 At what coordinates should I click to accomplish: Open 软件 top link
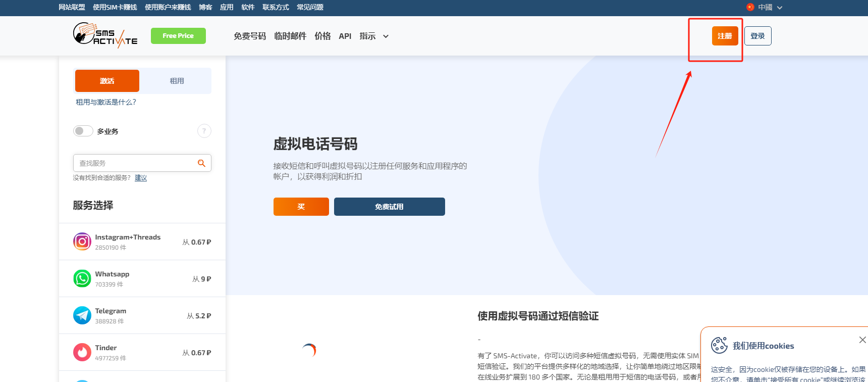[x=248, y=7]
